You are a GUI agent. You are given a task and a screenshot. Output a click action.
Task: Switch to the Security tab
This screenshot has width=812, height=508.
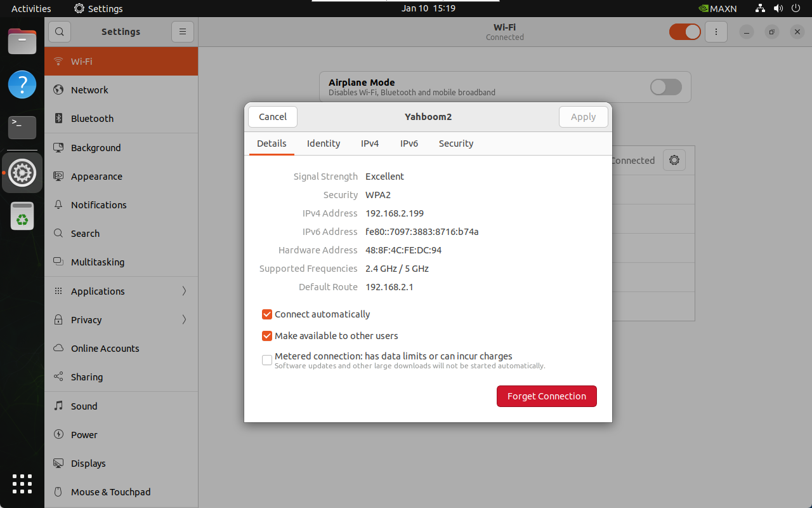(456, 144)
